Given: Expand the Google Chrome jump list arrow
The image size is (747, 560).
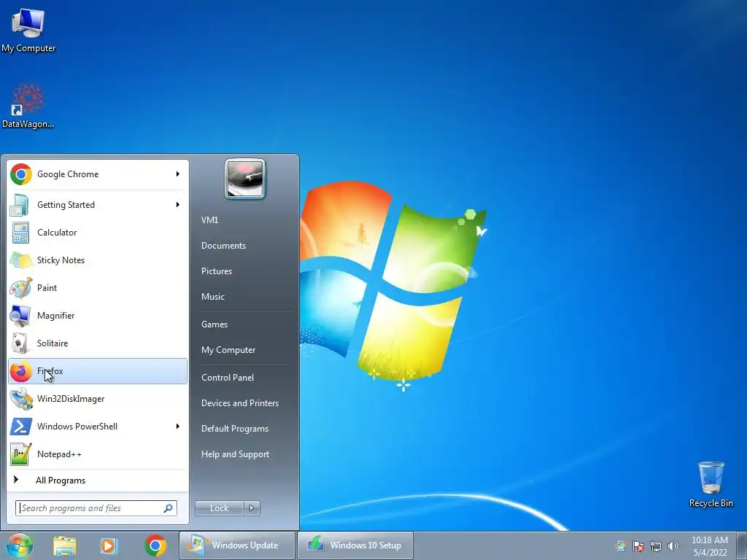Looking at the screenshot, I should click(x=178, y=174).
